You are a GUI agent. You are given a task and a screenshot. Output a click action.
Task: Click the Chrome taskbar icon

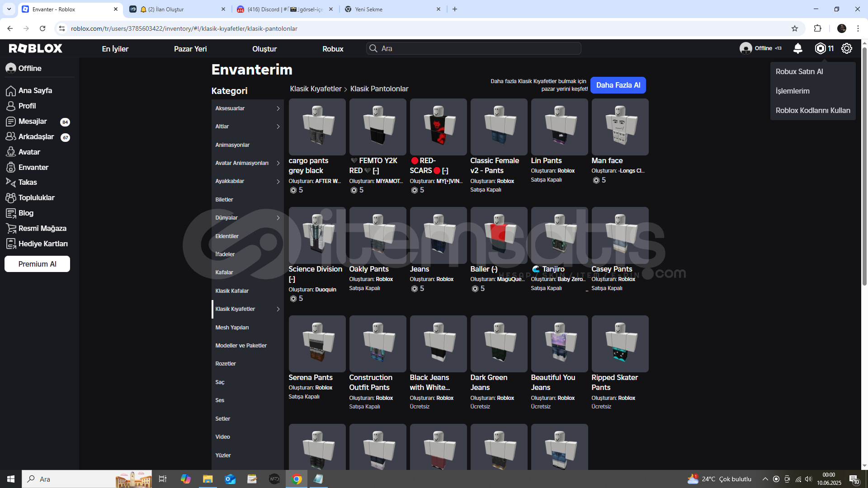pos(297,479)
